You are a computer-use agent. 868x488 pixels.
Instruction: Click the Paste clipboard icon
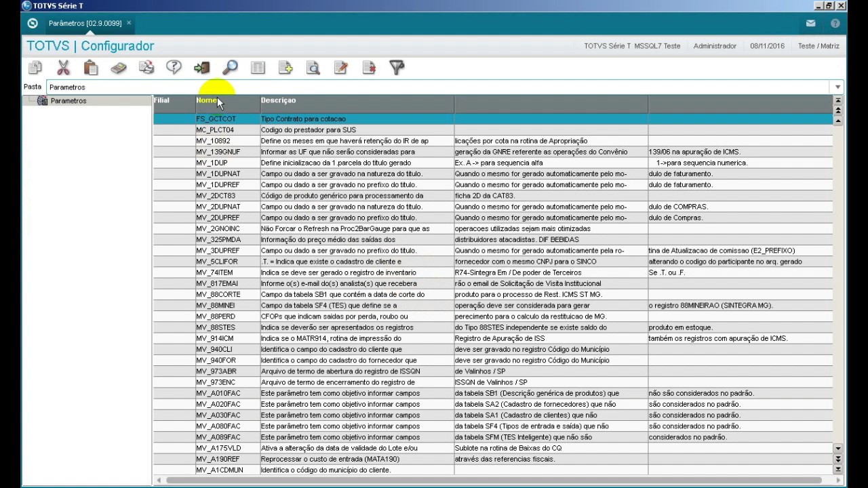pos(91,67)
